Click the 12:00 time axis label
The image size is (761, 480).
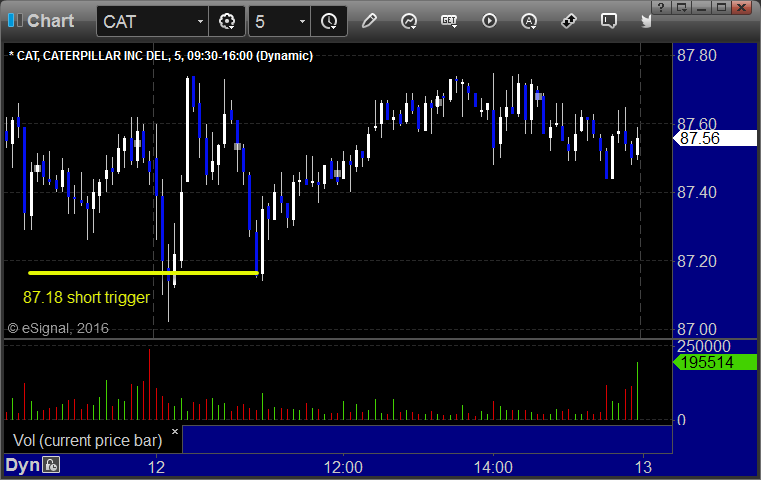point(343,467)
